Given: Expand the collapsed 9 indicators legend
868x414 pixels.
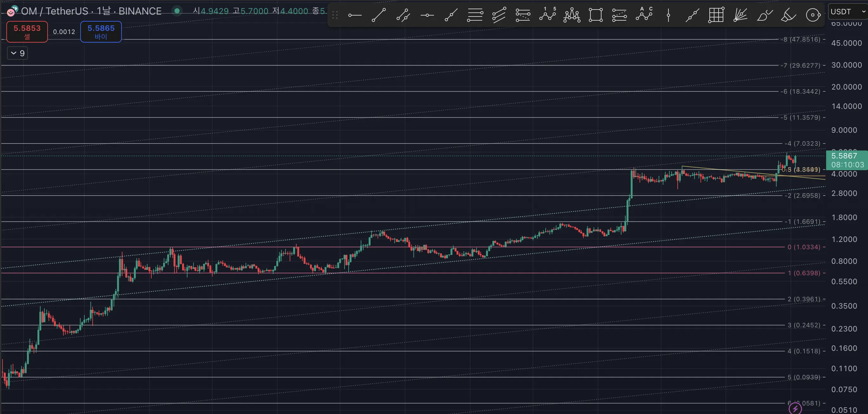Looking at the screenshot, I should tap(17, 53).
